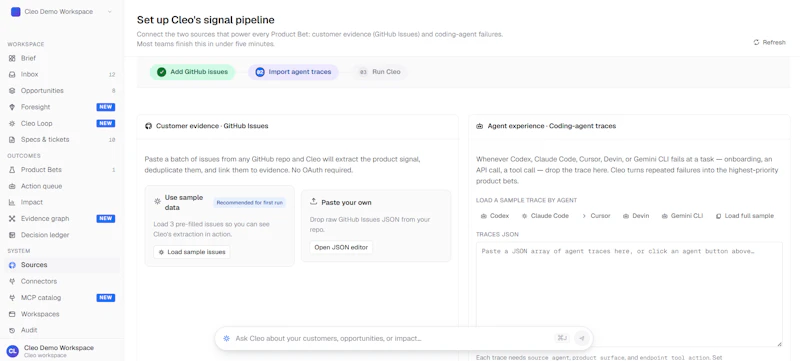The width and height of the screenshot is (800, 361).
Task: Click the Inbox sidebar icon
Action: tap(12, 74)
